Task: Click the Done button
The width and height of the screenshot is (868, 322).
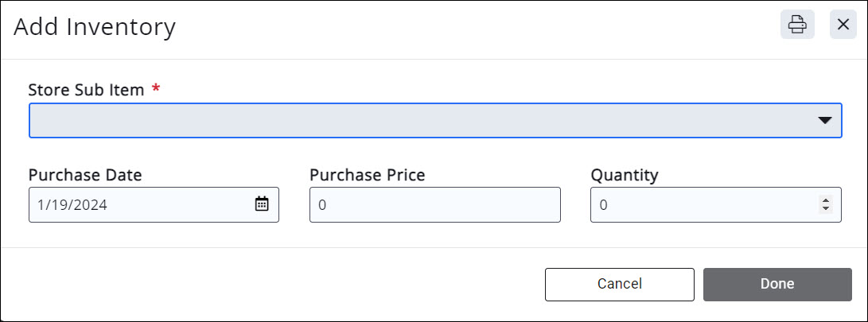Action: click(777, 284)
